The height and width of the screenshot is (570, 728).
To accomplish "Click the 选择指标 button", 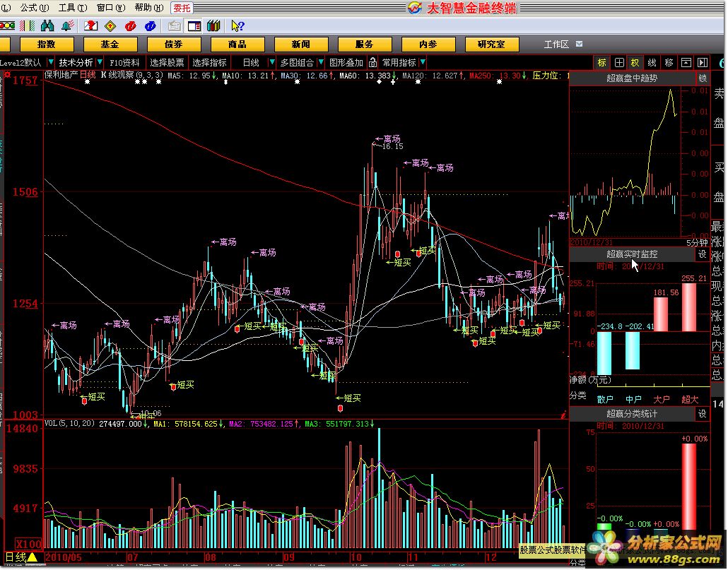I will tap(209, 63).
